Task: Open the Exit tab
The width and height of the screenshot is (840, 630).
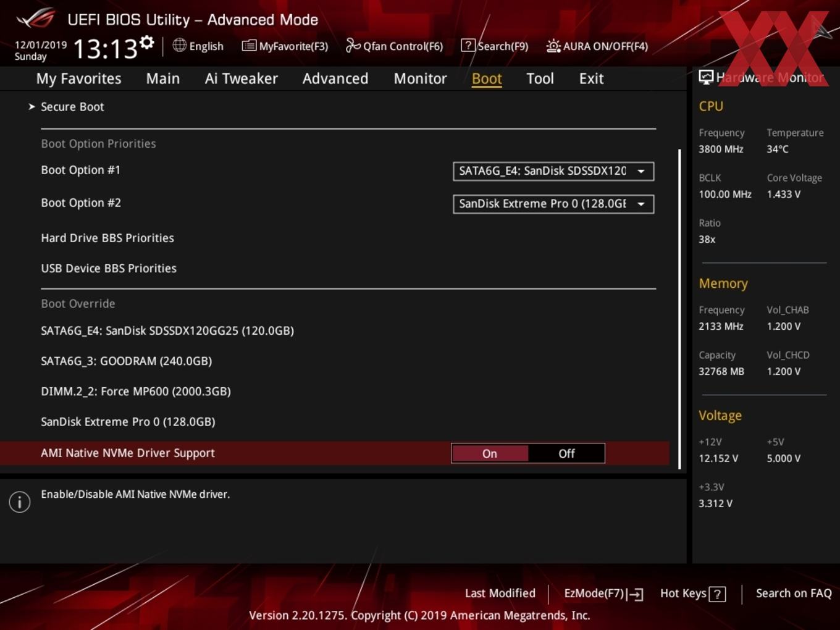Action: click(x=591, y=78)
